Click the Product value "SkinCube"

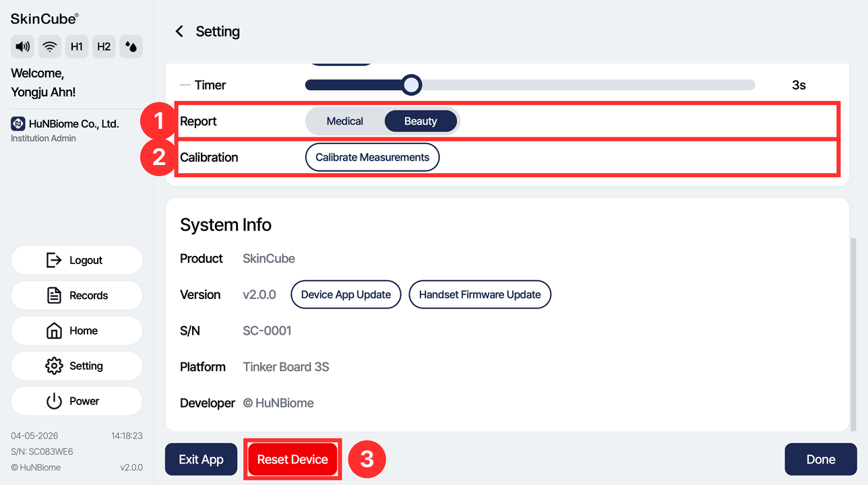[x=269, y=259]
